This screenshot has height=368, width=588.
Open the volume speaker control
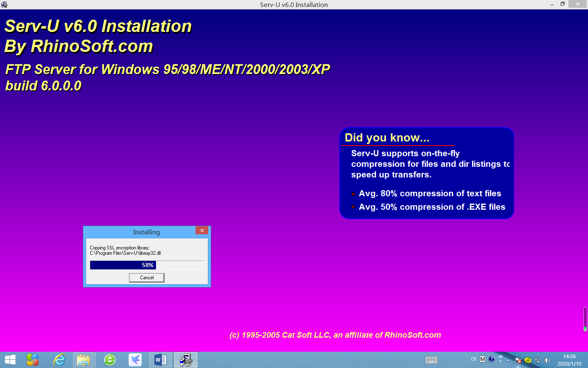tap(548, 360)
